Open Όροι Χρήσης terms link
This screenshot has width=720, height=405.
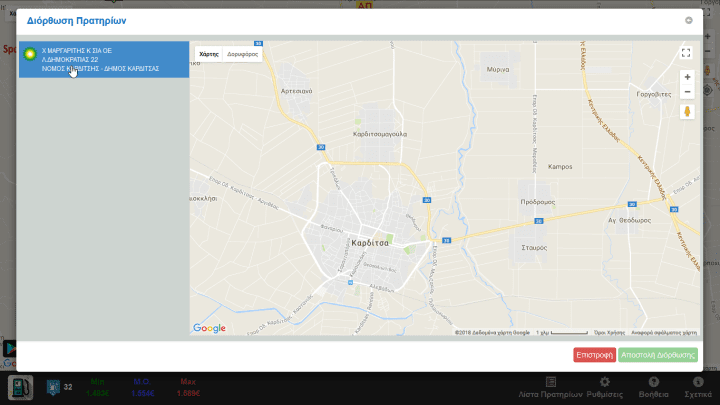coord(609,332)
